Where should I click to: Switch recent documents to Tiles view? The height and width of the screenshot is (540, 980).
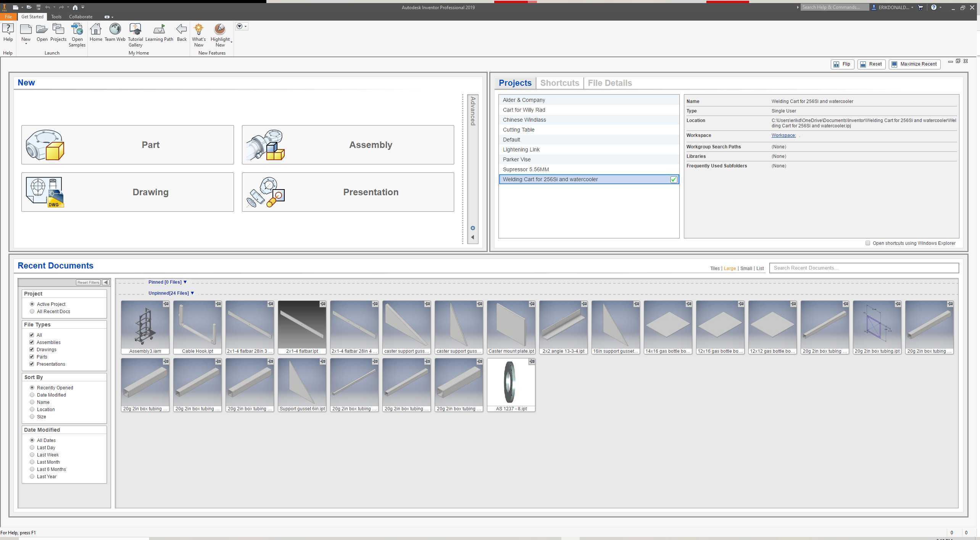point(714,268)
